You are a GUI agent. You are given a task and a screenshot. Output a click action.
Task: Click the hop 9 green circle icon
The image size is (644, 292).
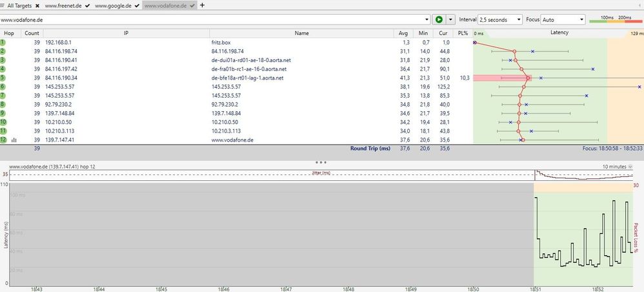pos(3,113)
